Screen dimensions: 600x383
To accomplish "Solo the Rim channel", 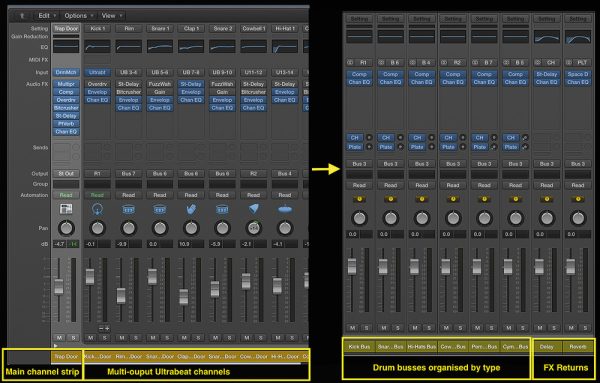I will point(136,338).
